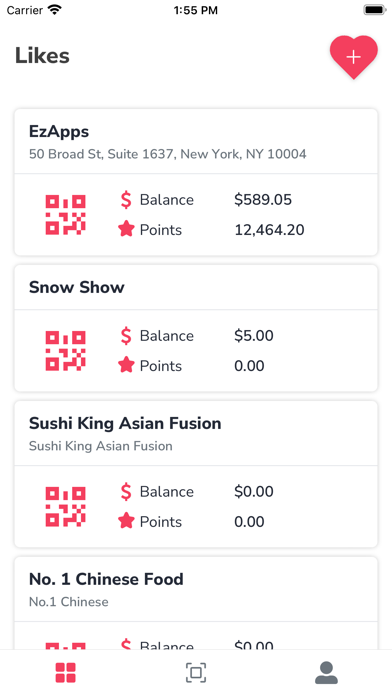Tap the EzApps balance amount $589.05
Viewport: 392px width, 696px height.
[x=263, y=200]
